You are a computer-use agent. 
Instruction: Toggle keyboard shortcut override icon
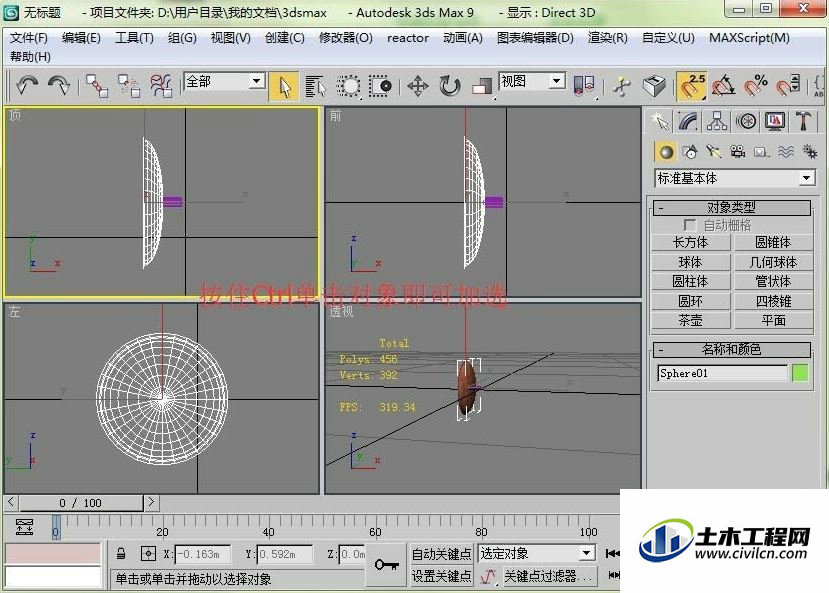654,86
